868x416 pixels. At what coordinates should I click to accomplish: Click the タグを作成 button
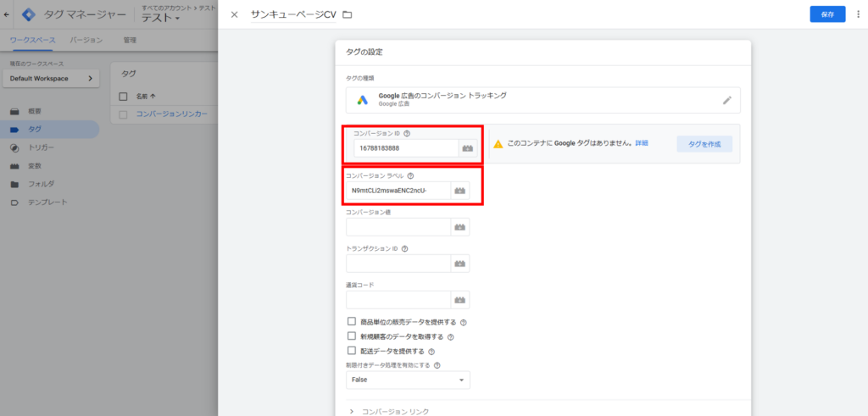[704, 144]
